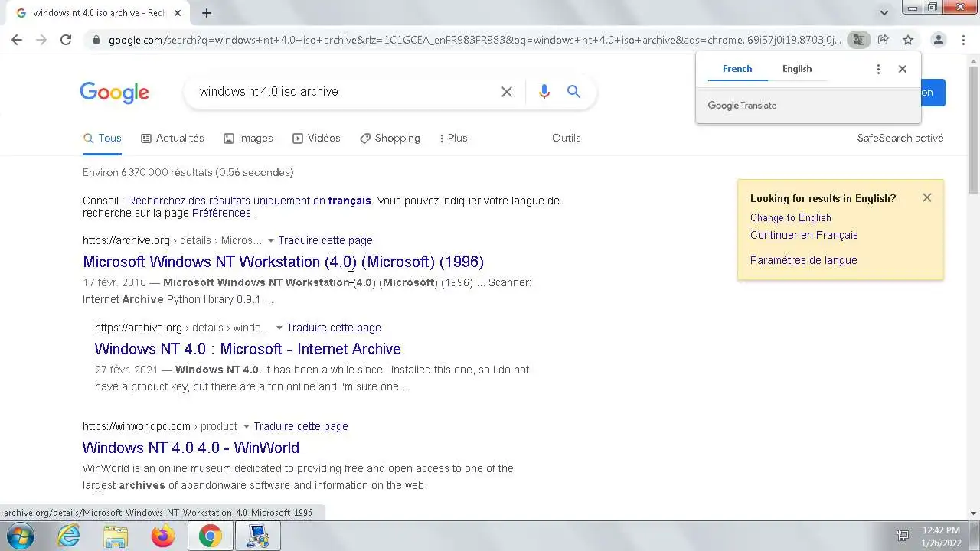980x551 pixels.
Task: Open Paramètres de langue link
Action: tap(804, 261)
